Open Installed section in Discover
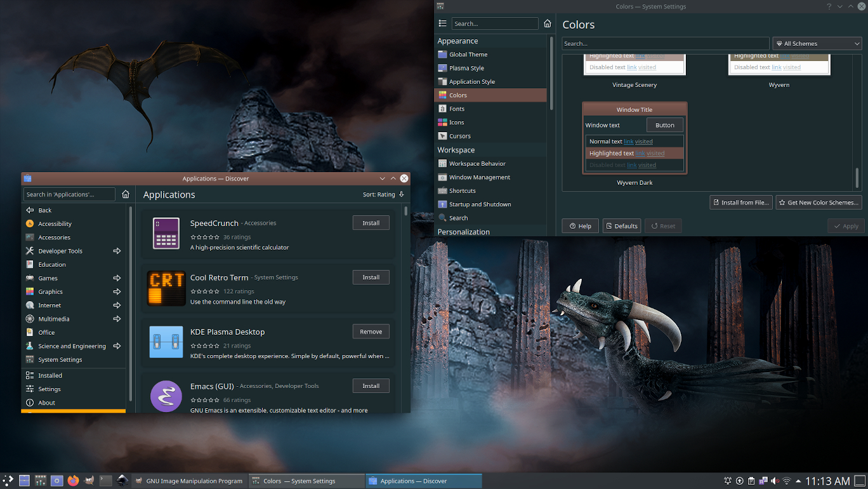 pyautogui.click(x=75, y=375)
